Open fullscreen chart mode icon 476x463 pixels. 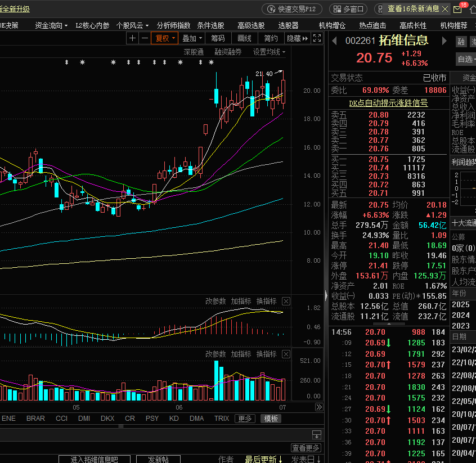coord(317,38)
